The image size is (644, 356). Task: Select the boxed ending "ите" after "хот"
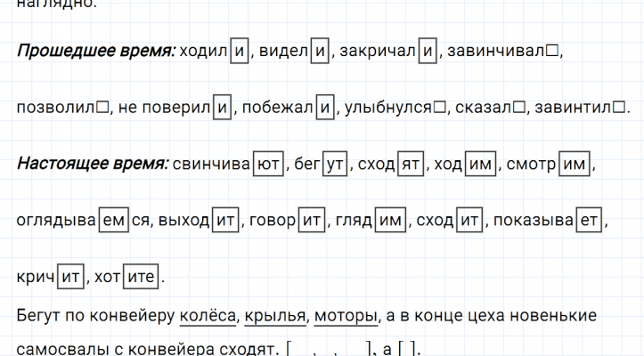(x=143, y=278)
